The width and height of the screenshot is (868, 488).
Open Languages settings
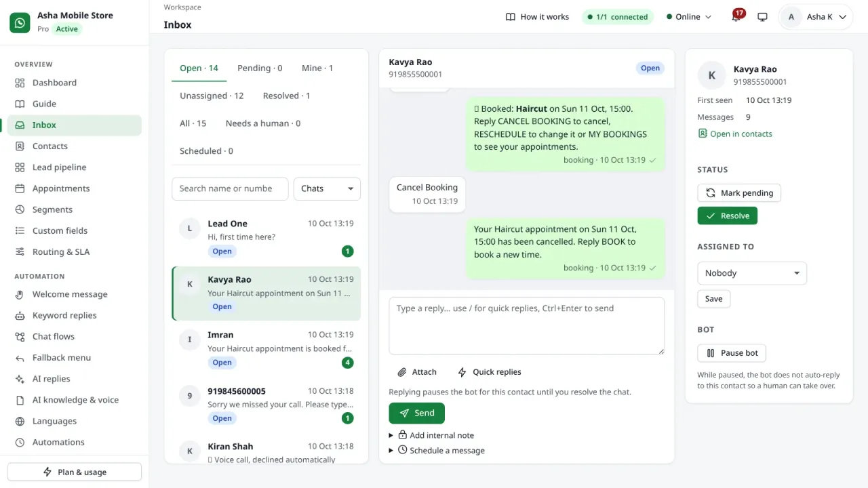click(x=75, y=421)
